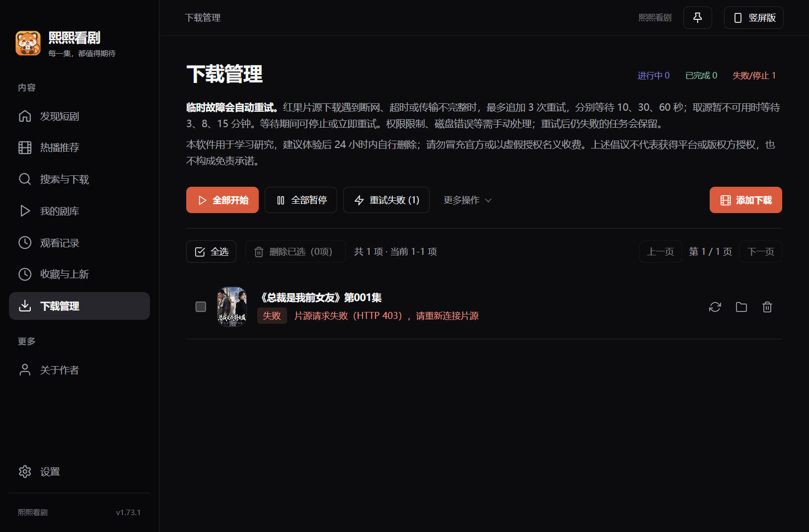Open 收藏与上新 page

79,274
